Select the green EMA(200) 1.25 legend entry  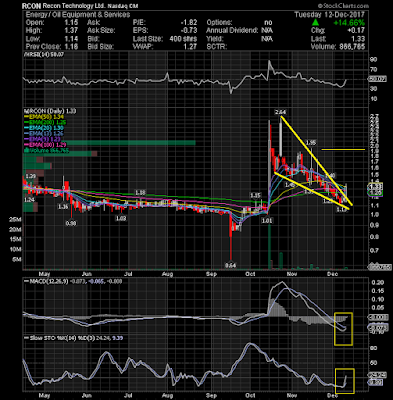coord(46,122)
